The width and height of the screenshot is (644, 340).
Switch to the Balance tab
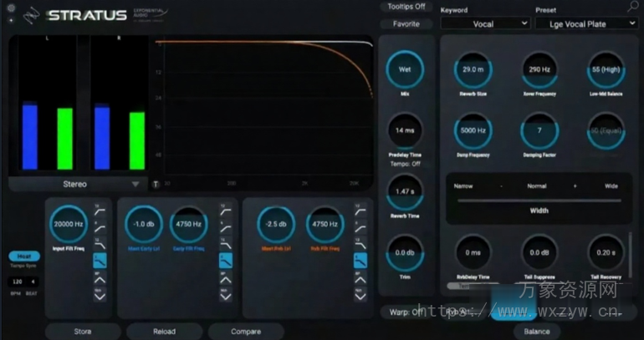(537, 332)
